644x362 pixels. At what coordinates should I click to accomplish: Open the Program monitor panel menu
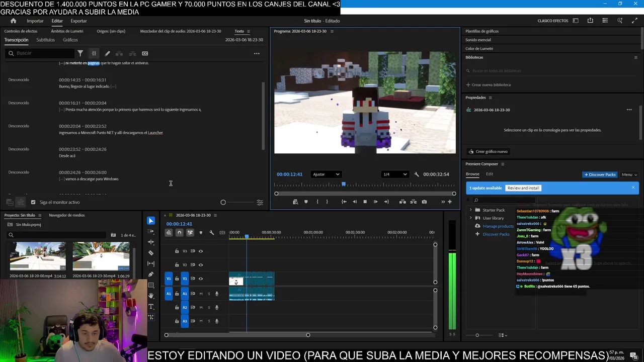[332, 31]
